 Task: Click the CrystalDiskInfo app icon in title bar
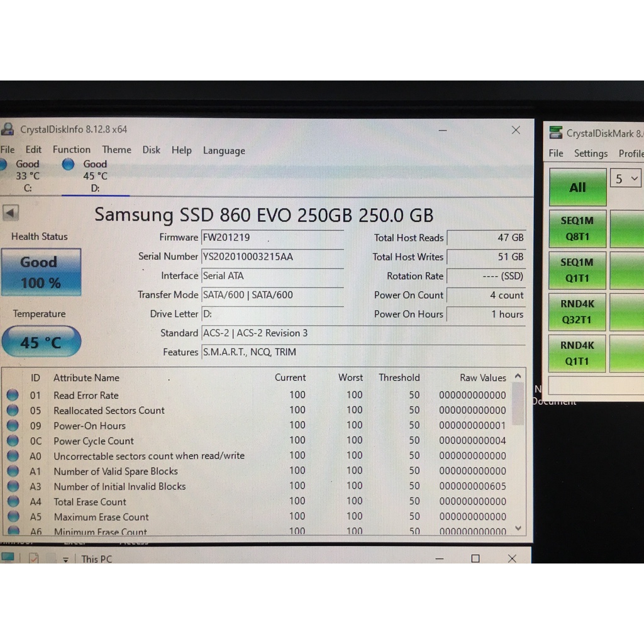(x=8, y=130)
